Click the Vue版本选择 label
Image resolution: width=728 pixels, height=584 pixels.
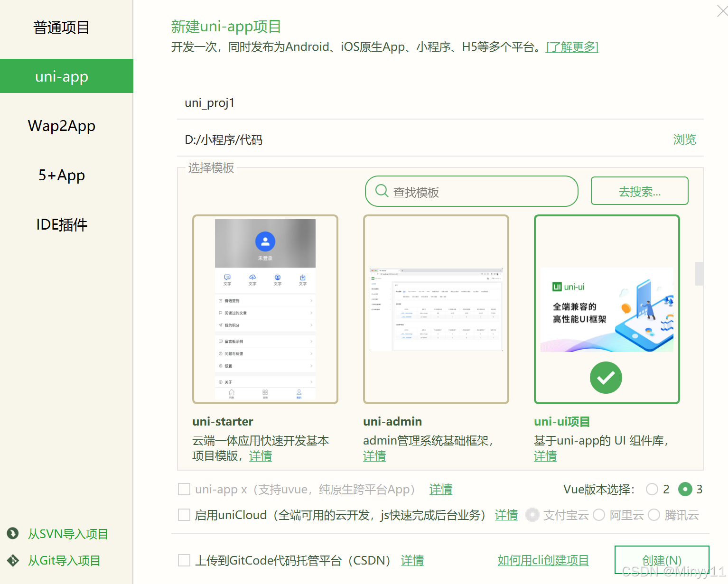[599, 489]
